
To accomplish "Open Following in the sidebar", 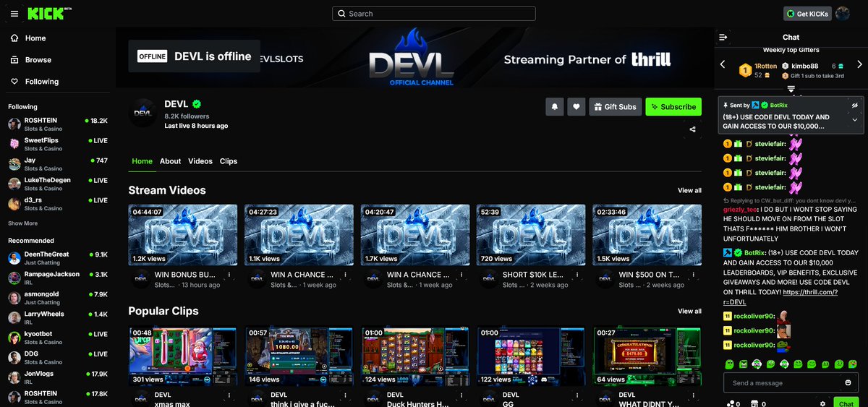I will (58, 82).
